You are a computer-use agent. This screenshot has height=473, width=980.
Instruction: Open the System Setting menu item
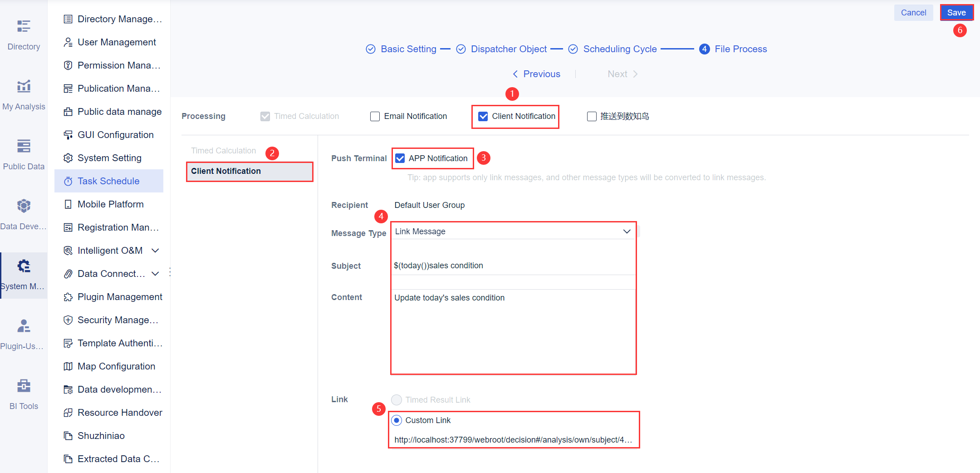pyautogui.click(x=109, y=158)
